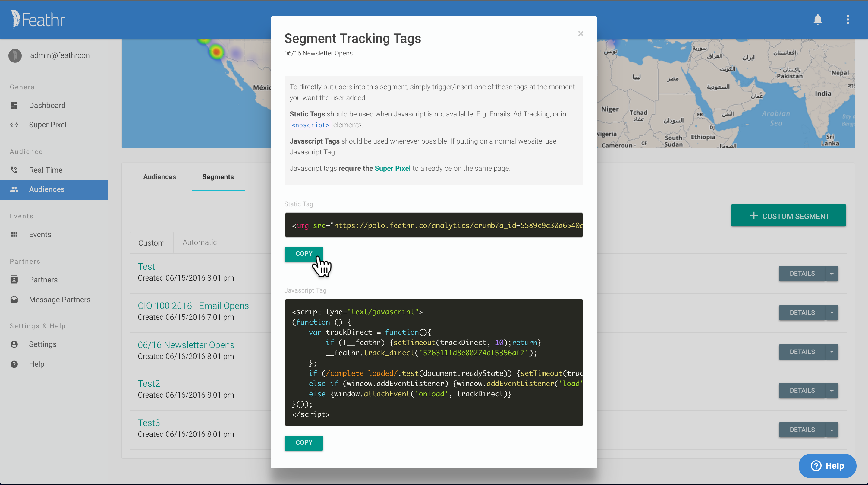Viewport: 868px width, 485px height.
Task: Click Details for the Test3 segment
Action: tap(802, 430)
